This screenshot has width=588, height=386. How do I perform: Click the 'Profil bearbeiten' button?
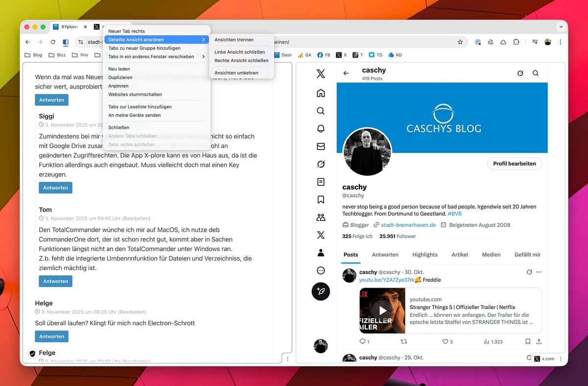click(514, 164)
